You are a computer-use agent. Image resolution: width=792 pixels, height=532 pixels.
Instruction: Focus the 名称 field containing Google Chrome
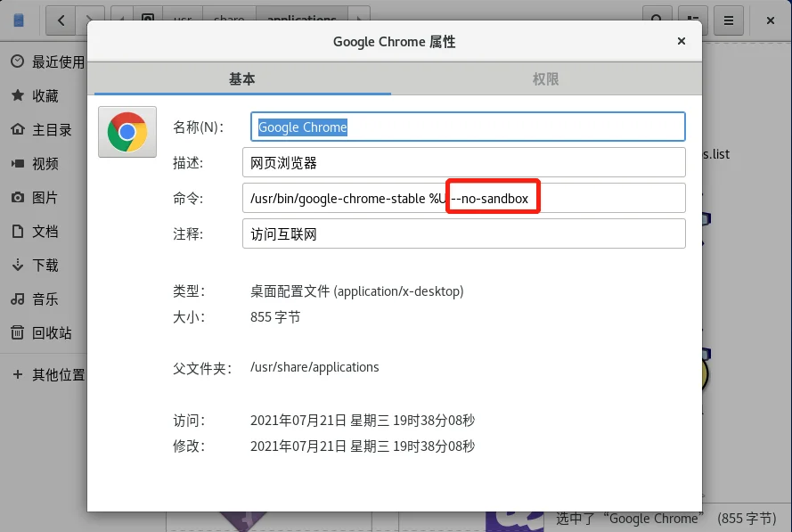[x=468, y=127]
